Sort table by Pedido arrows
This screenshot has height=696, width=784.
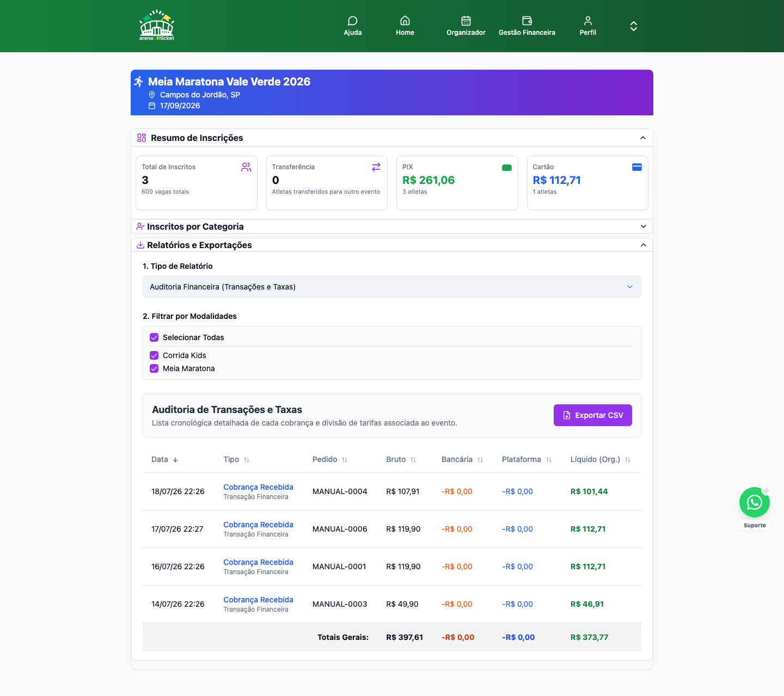[x=345, y=460]
